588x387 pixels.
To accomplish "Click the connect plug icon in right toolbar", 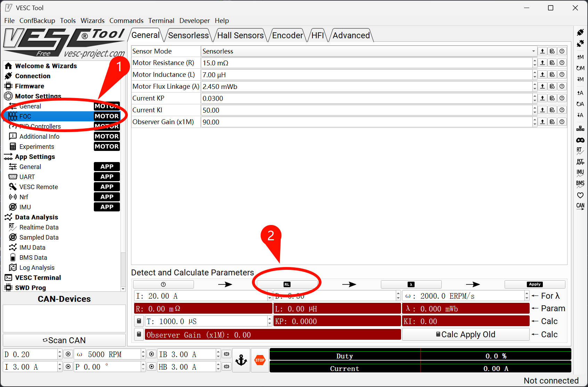I will pyautogui.click(x=580, y=33).
